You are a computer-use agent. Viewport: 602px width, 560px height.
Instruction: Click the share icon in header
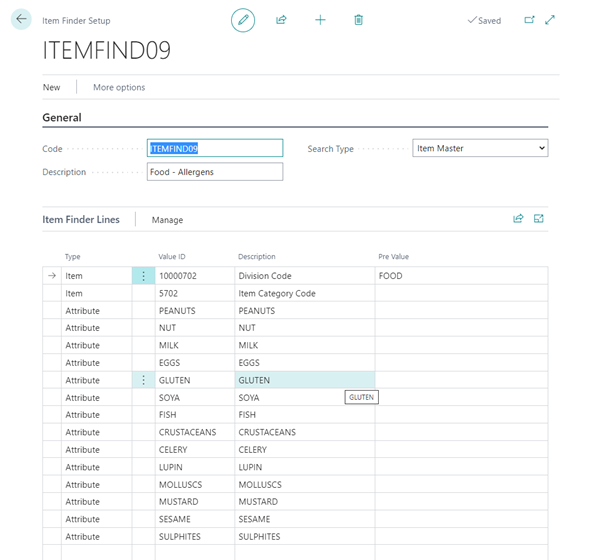point(281,20)
